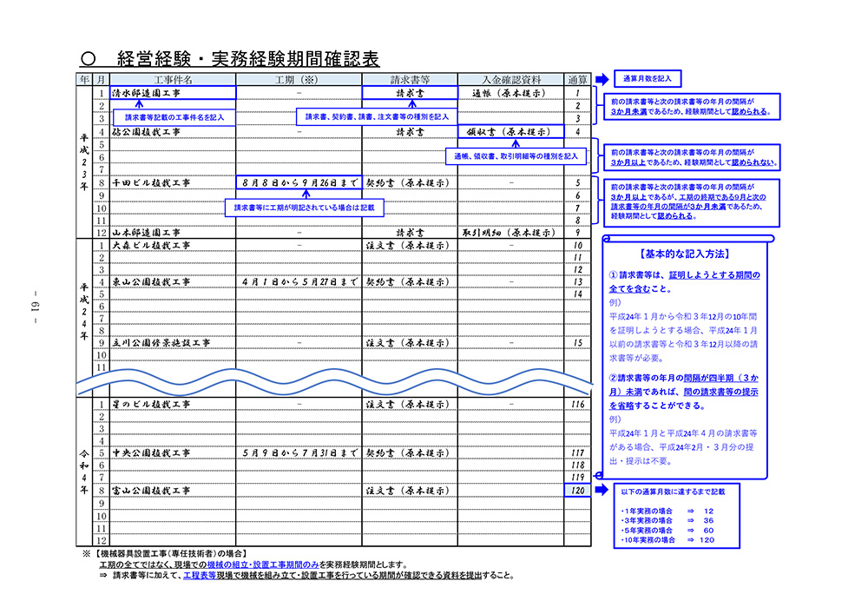Click the circle mark before the title
This screenshot has width=868, height=614.
(86, 59)
